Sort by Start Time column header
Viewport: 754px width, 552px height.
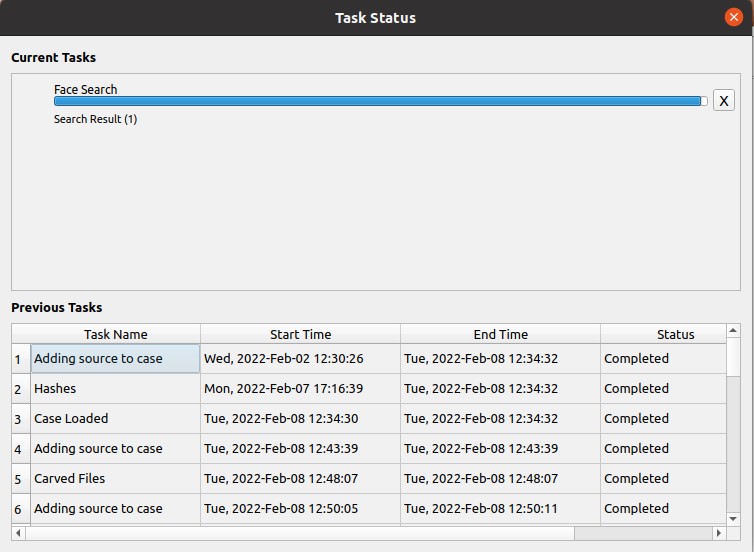coord(300,334)
